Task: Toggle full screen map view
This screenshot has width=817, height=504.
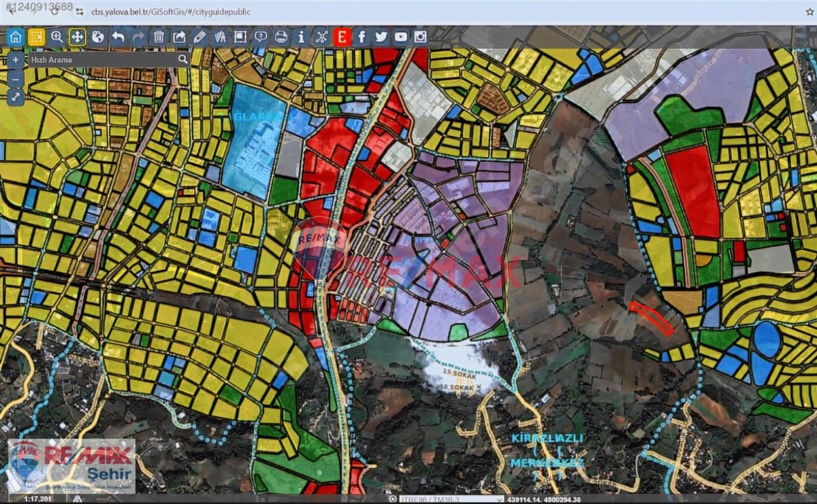Action: (x=16, y=97)
